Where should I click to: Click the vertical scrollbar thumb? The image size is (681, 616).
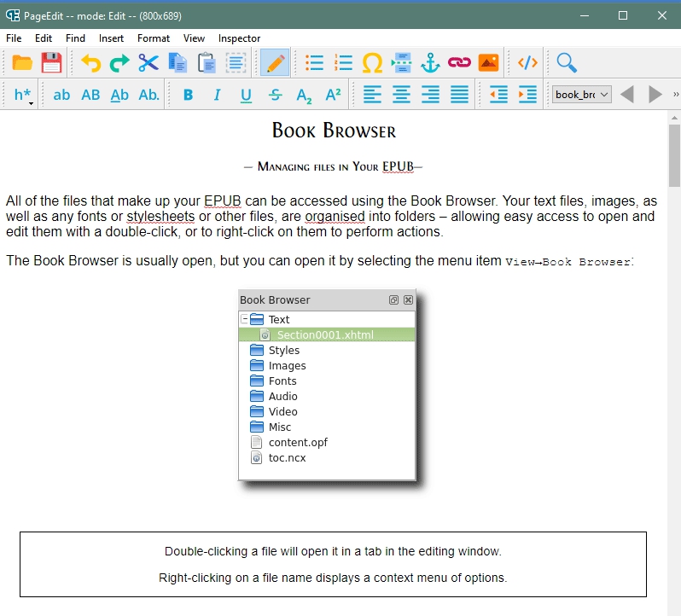coord(674,156)
